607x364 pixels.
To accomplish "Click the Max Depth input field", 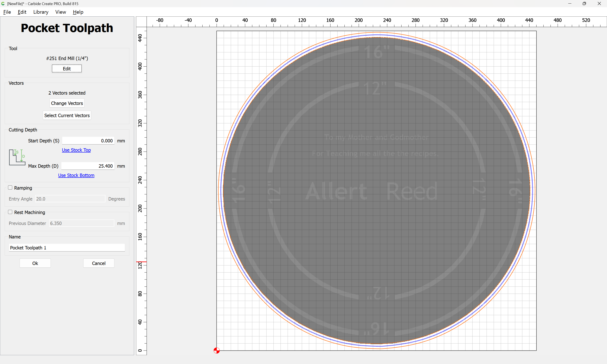I will coord(88,166).
